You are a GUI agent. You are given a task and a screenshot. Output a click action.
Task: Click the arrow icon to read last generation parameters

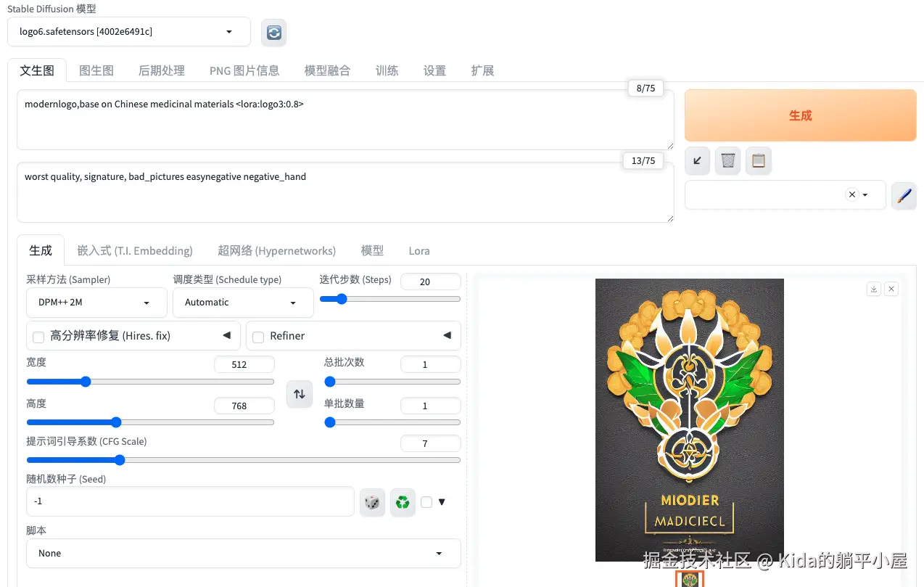(698, 160)
